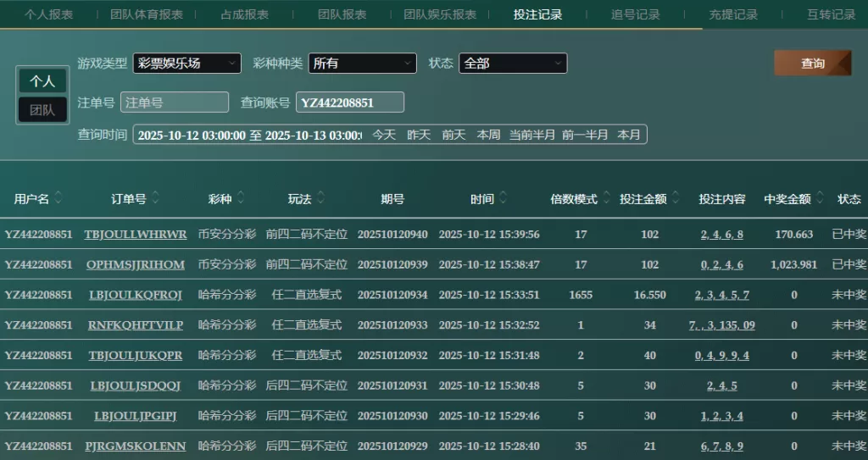The height and width of the screenshot is (460, 868).
Task: Click sort arrows next to 订单号 header
Action: click(156, 198)
